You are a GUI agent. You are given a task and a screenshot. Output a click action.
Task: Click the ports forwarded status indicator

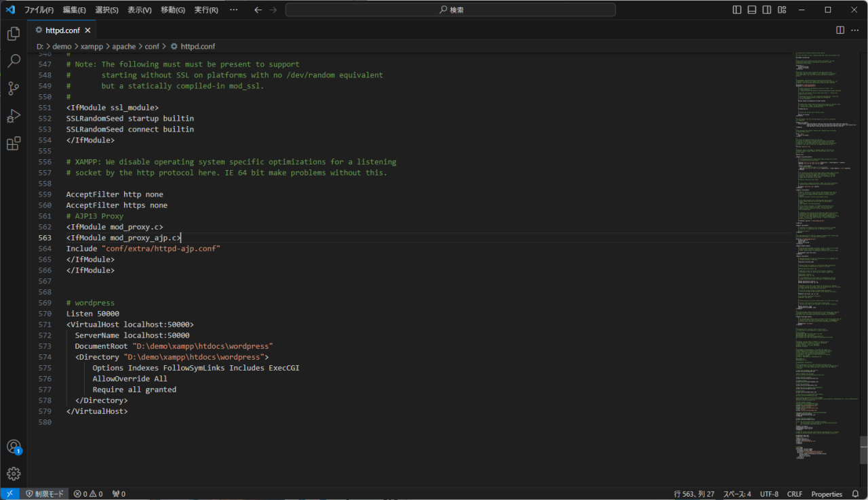pyautogui.click(x=119, y=494)
